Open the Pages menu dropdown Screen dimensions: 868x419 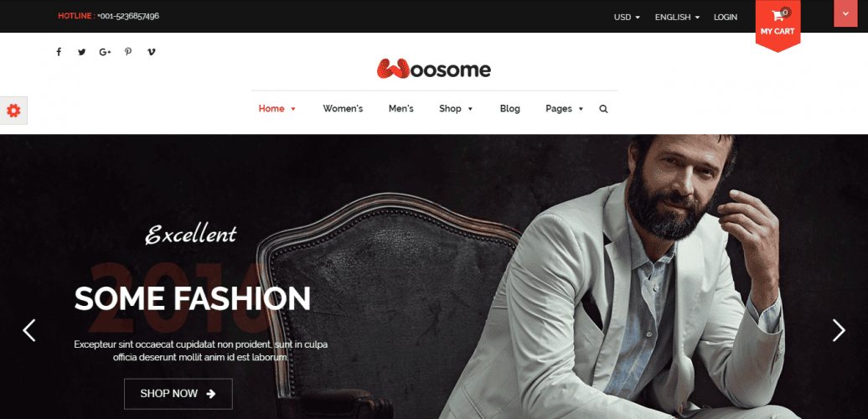(x=565, y=108)
